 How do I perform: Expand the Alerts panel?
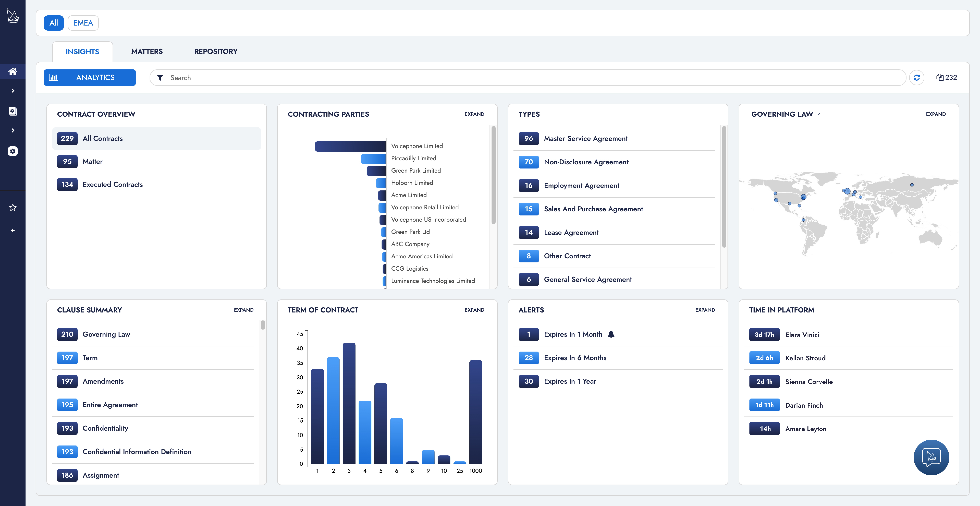point(705,310)
